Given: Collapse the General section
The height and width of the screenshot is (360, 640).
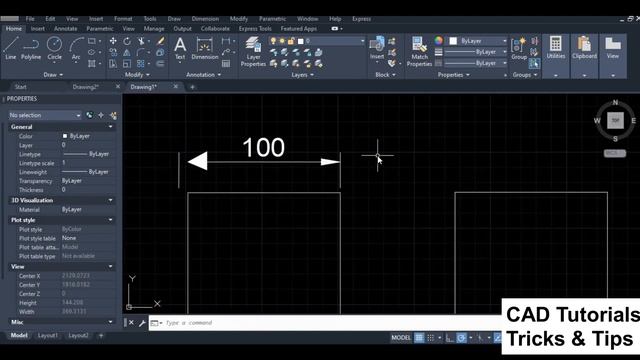Looking at the screenshot, I should click(110, 127).
